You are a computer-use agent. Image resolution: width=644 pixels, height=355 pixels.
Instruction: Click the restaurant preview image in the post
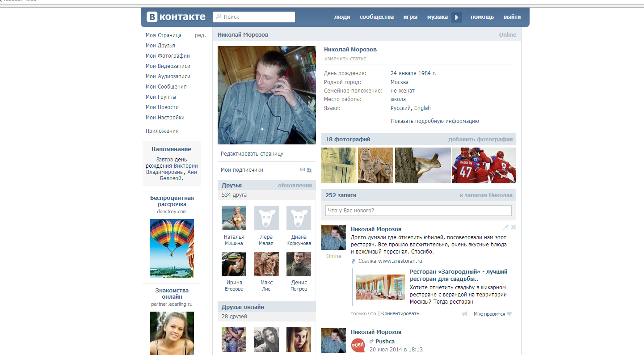[x=380, y=287]
